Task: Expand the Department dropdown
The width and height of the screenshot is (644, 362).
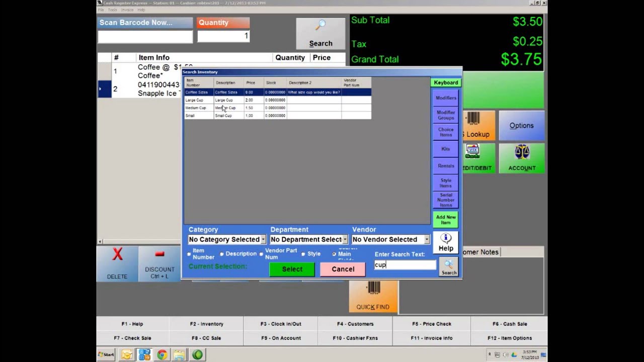Action: coord(345,240)
